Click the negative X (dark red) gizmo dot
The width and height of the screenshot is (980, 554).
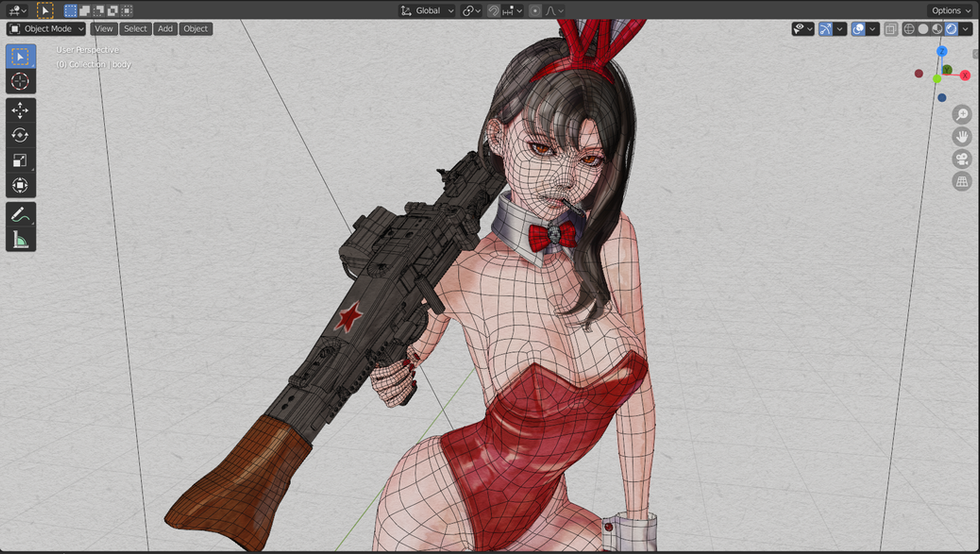point(919,74)
